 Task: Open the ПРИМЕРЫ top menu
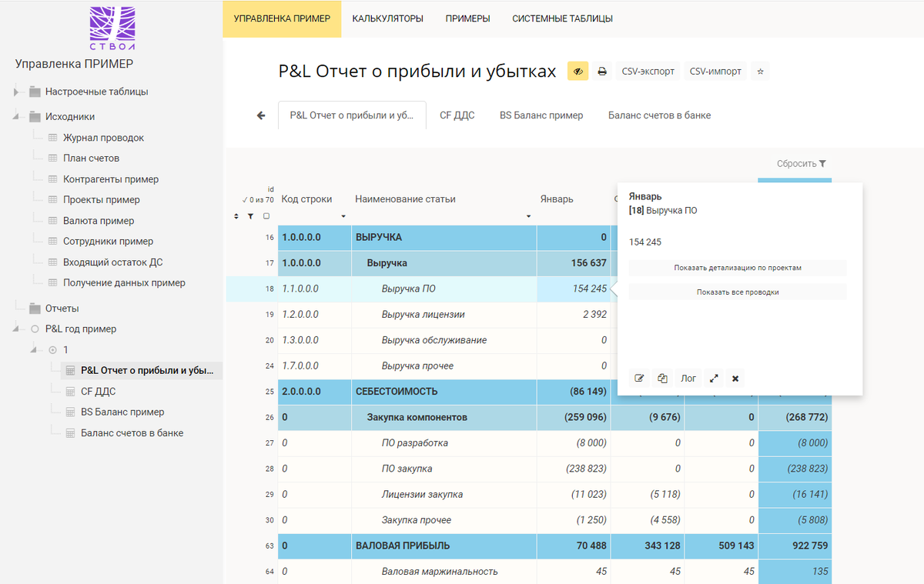pyautogui.click(x=467, y=18)
